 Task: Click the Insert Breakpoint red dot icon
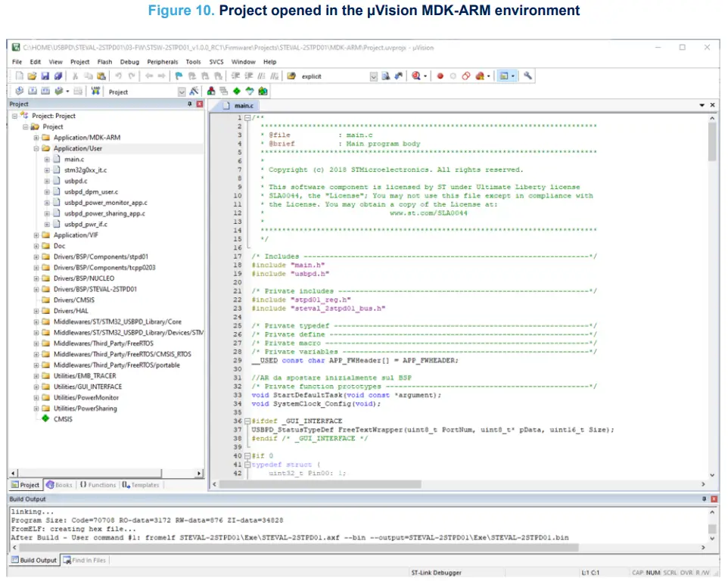click(440, 76)
